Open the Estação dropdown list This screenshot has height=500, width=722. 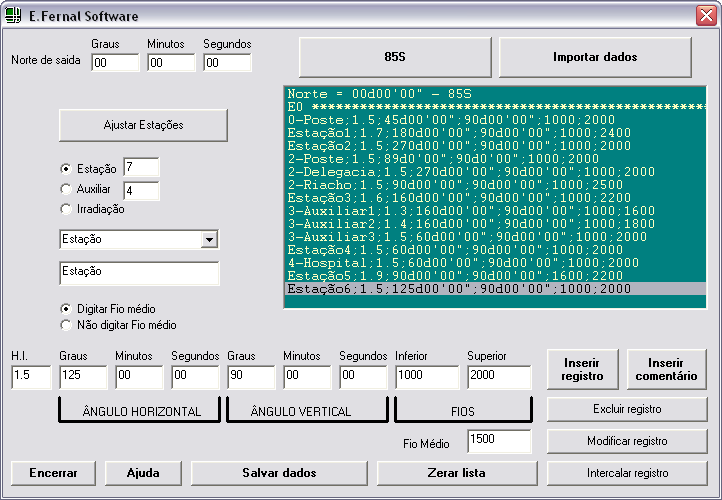coord(208,240)
